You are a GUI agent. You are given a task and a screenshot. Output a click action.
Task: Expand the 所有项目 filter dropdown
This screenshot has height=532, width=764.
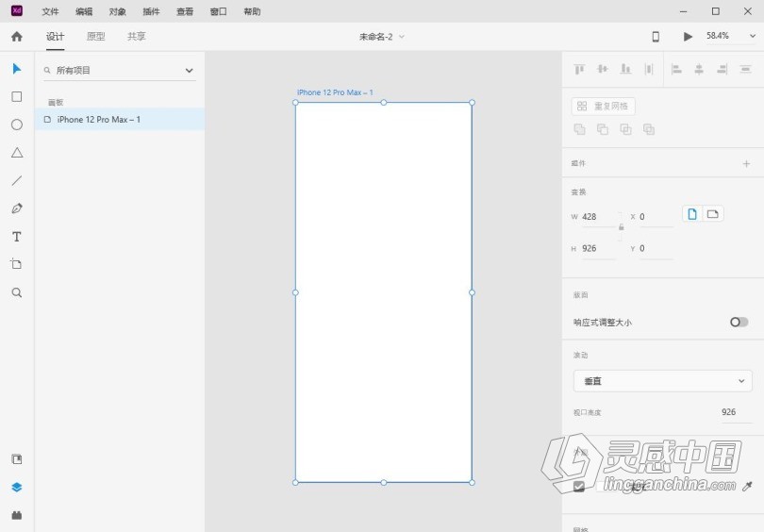189,71
